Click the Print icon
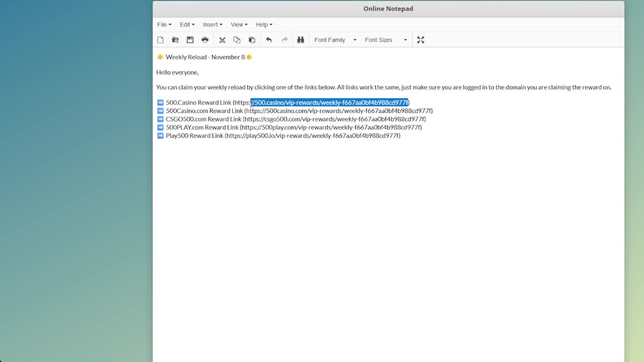 [x=205, y=40]
